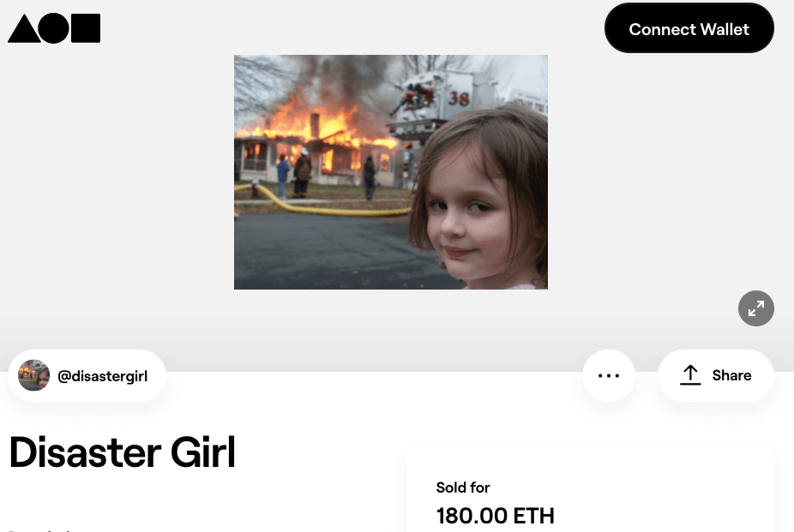Click the Connect Wallet button
794x532 pixels.
coord(689,28)
